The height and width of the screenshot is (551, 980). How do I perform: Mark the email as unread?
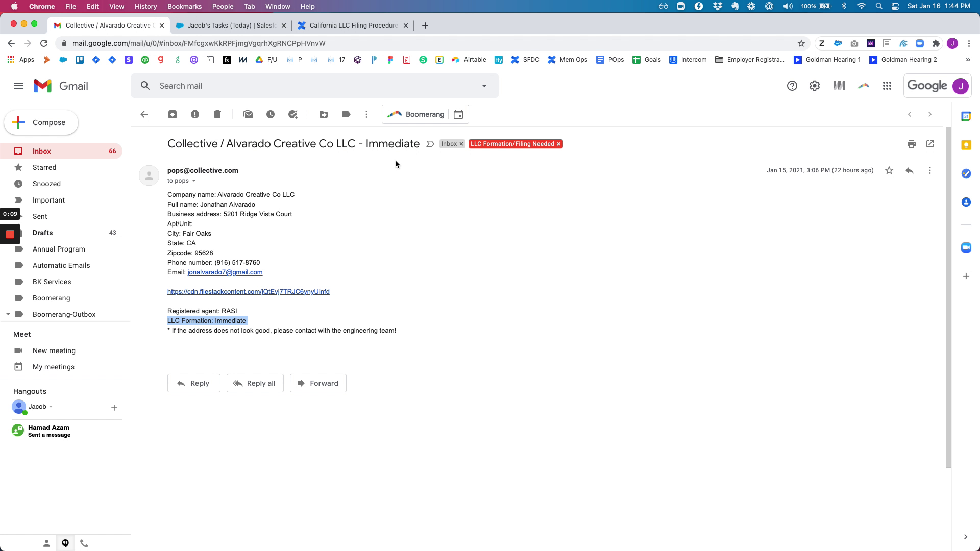(248, 114)
